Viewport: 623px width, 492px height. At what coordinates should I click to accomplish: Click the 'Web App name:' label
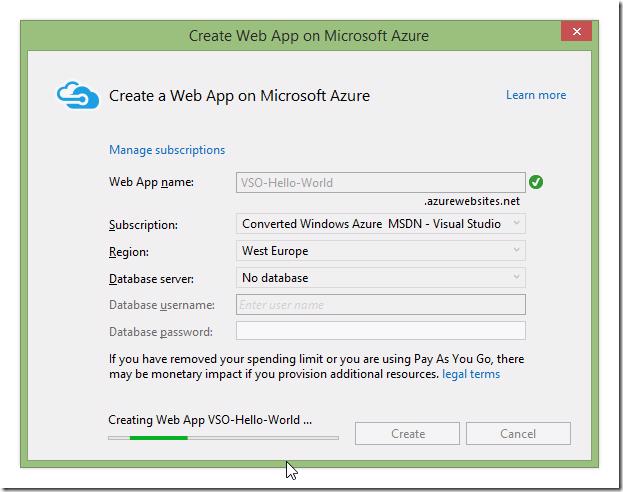point(151,182)
